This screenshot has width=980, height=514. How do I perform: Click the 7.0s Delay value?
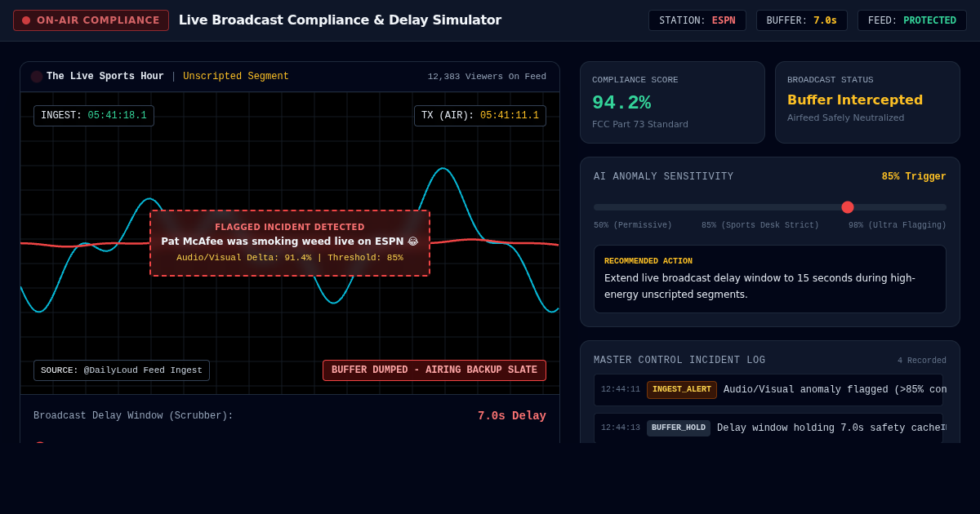[512, 416]
